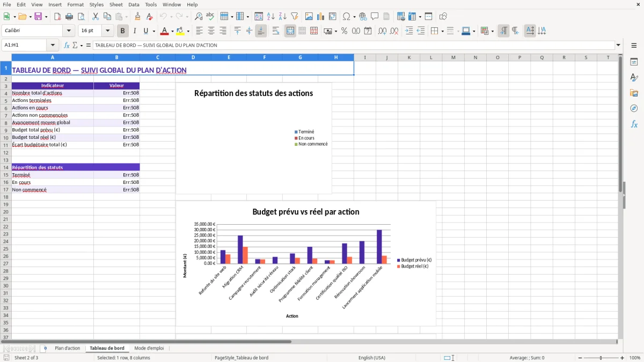Click the Sort Ascending icon

[x=271, y=17]
